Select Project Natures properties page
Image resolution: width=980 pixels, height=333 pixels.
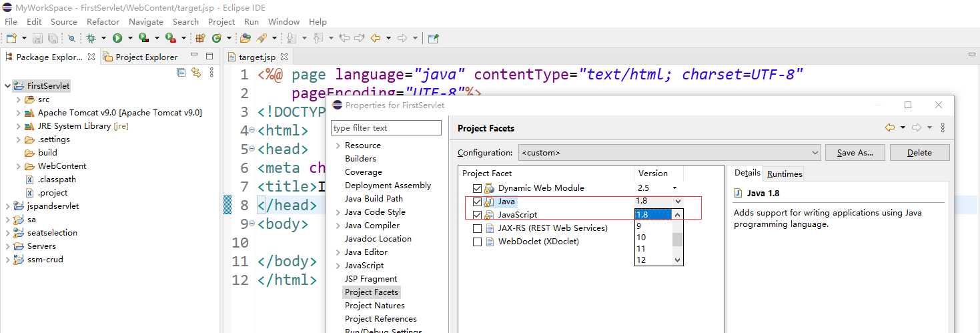[x=374, y=306]
